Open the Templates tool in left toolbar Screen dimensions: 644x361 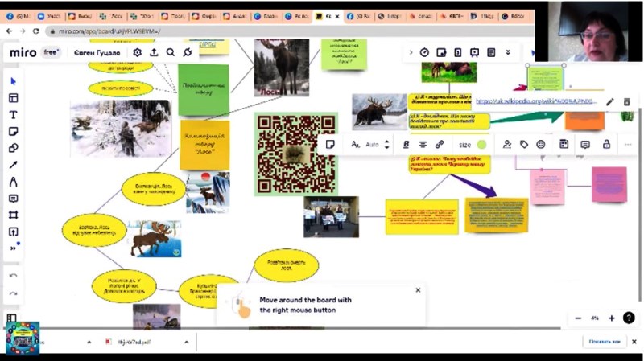(x=13, y=98)
